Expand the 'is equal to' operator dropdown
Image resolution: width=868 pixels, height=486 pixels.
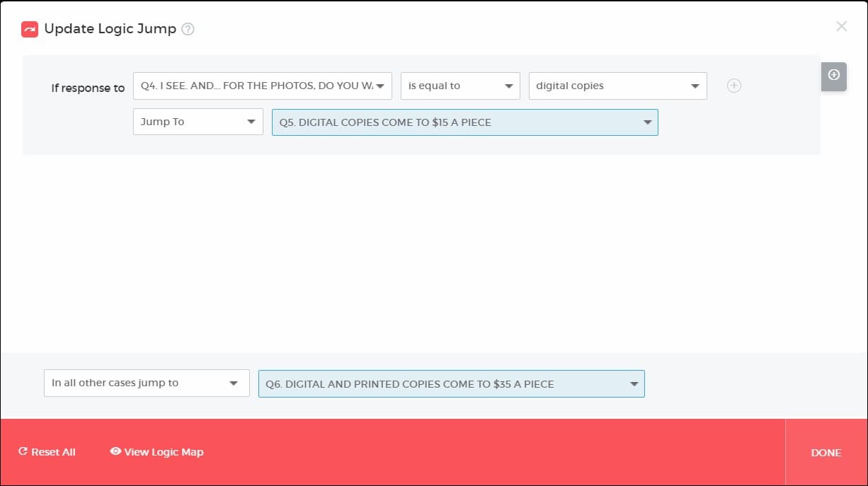[460, 86]
